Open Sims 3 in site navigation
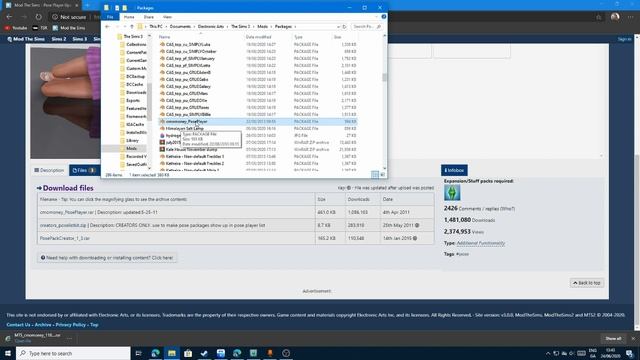This screenshot has width=640, height=360. (x=80, y=39)
